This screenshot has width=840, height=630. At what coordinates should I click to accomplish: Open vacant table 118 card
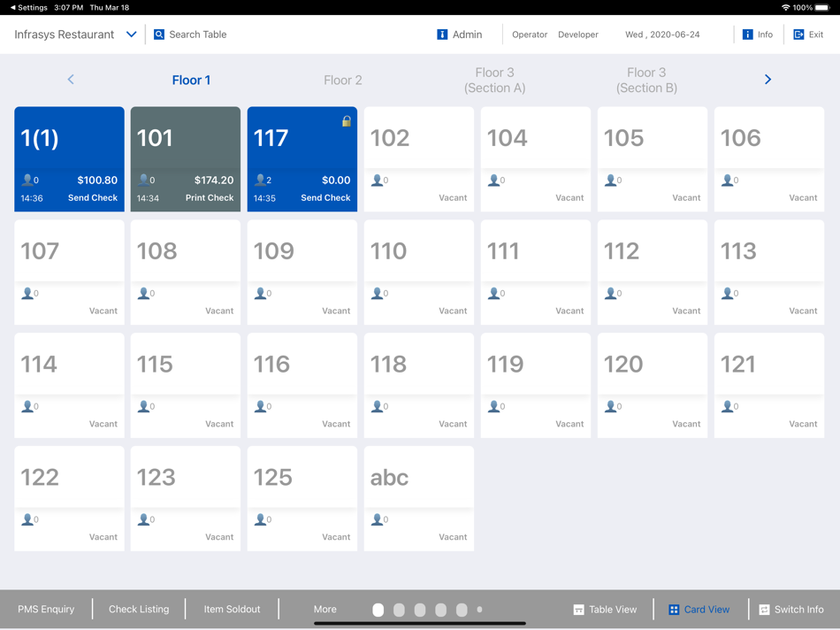[x=419, y=386]
